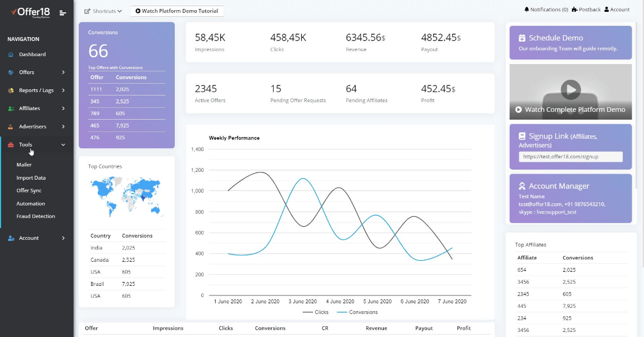Click the Account user icon in sidebar
The width and height of the screenshot is (644, 337).
click(11, 238)
